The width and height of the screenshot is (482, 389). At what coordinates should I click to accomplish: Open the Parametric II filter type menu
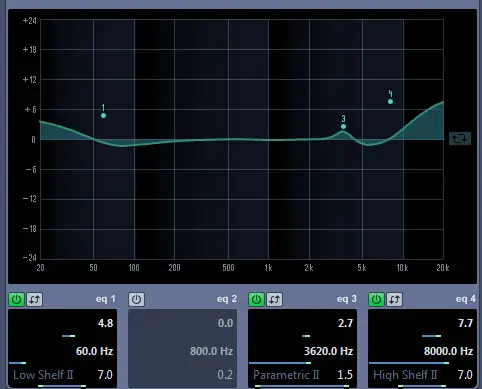pyautogui.click(x=286, y=375)
